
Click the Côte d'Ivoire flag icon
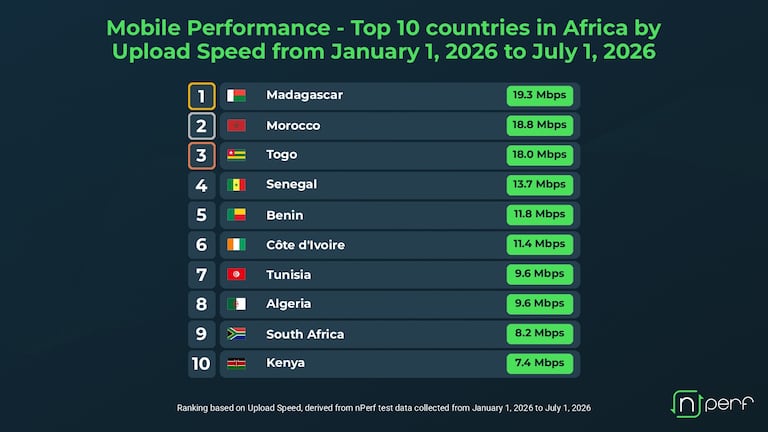(x=236, y=244)
